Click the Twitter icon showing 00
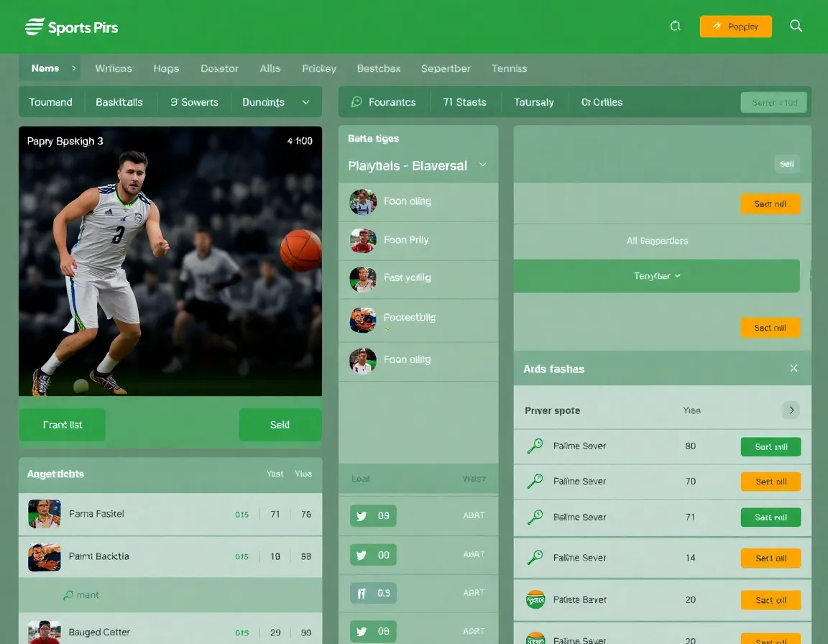 tap(362, 554)
